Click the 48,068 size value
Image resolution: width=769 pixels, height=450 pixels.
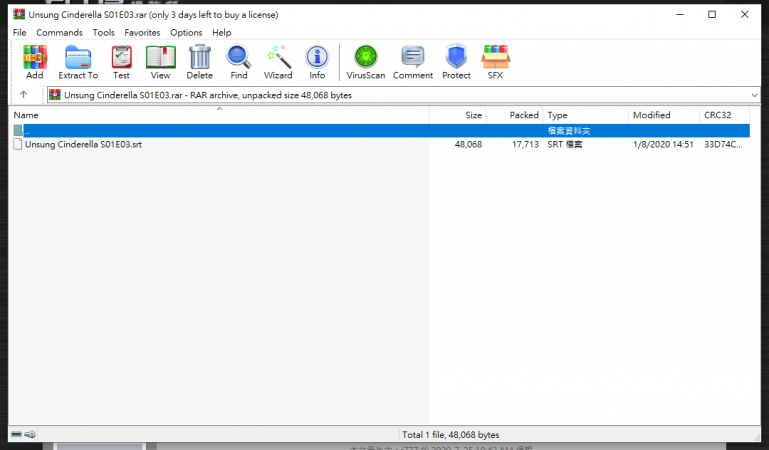click(x=468, y=144)
